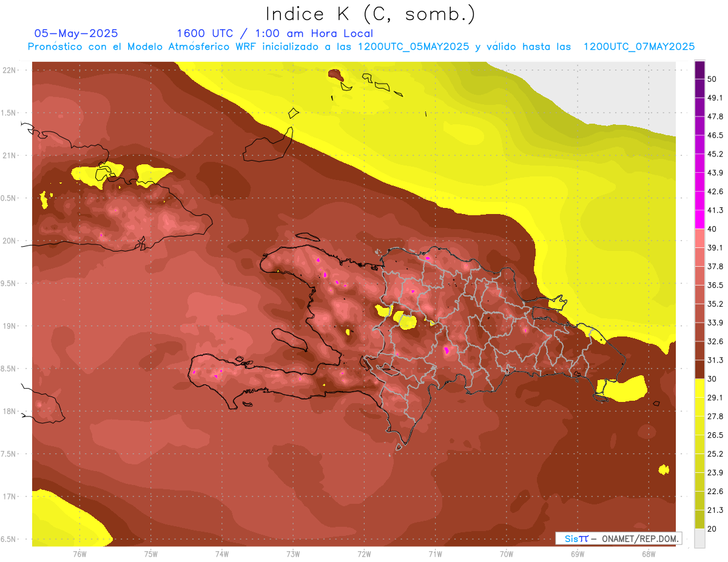The width and height of the screenshot is (728, 562).
Task: Click the '47.8' legend value
Action: coord(715,117)
